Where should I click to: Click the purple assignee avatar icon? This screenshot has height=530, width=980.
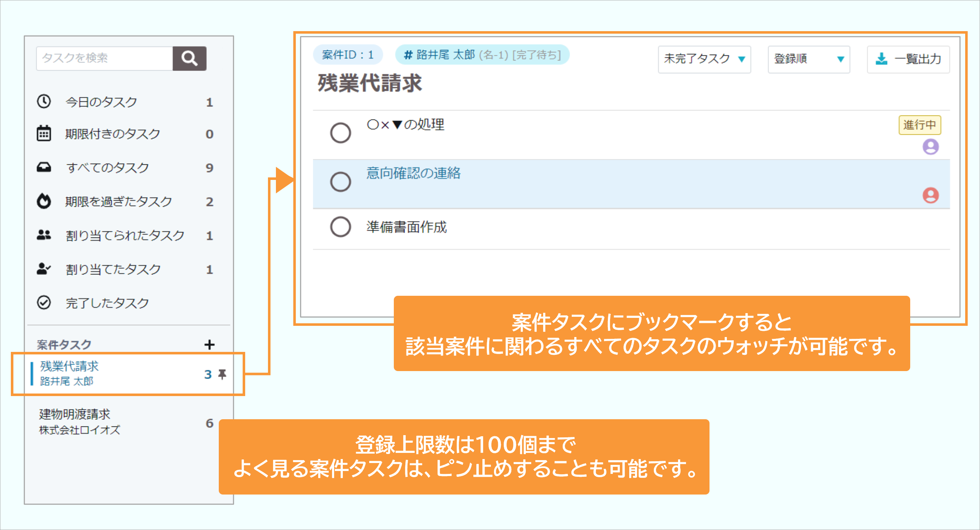(x=930, y=147)
